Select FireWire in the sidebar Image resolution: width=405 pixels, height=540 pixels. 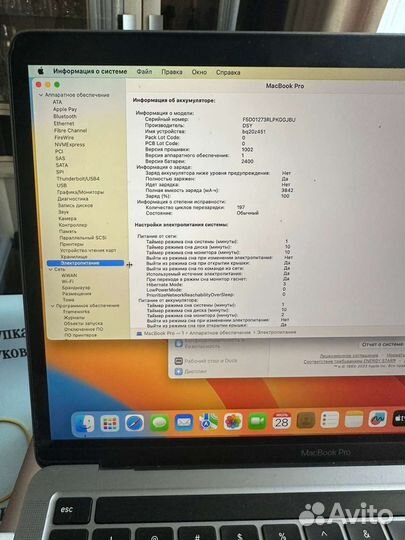click(x=64, y=137)
